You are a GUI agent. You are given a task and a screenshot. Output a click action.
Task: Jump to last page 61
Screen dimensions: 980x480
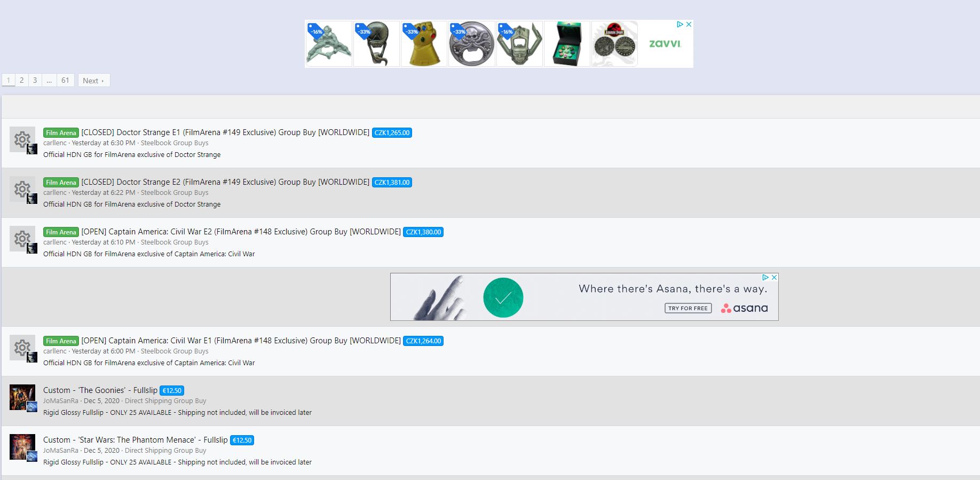pyautogui.click(x=65, y=80)
